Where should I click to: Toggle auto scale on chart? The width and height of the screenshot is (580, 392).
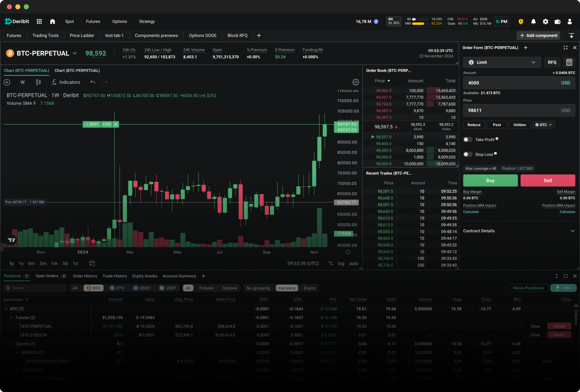pyautogui.click(x=354, y=264)
